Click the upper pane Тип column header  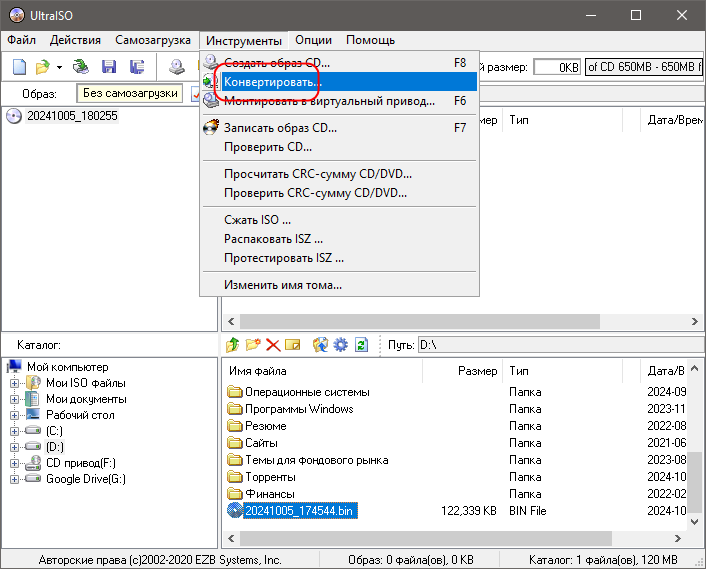[563, 120]
